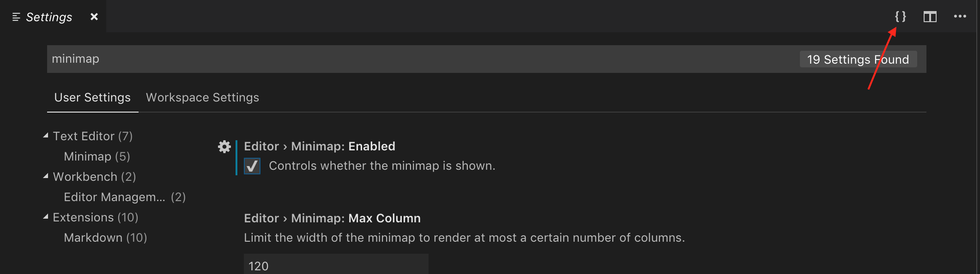Close the Settings tab
The width and height of the screenshot is (980, 274).
(x=94, y=16)
